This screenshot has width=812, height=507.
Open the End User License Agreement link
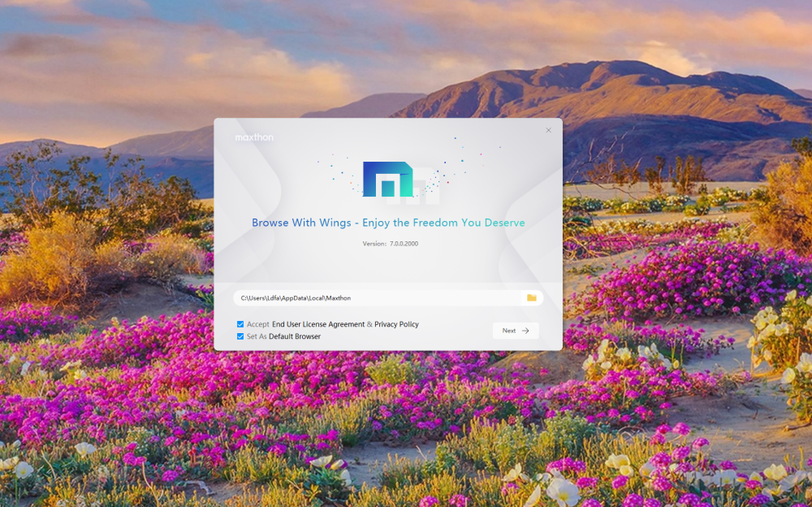pyautogui.click(x=317, y=324)
